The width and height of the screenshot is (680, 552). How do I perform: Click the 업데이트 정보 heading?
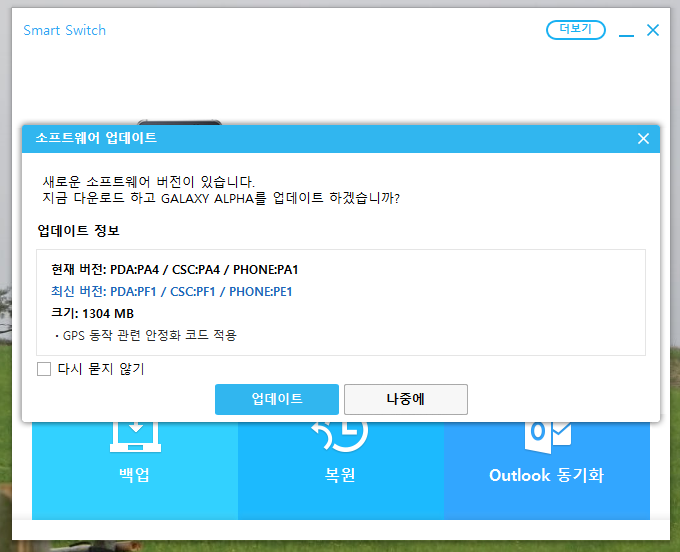coord(78,231)
